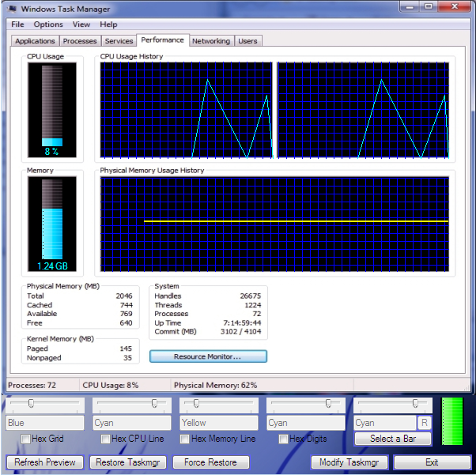The image size is (476, 475).
Task: Switch to the Services tab
Action: coord(119,41)
